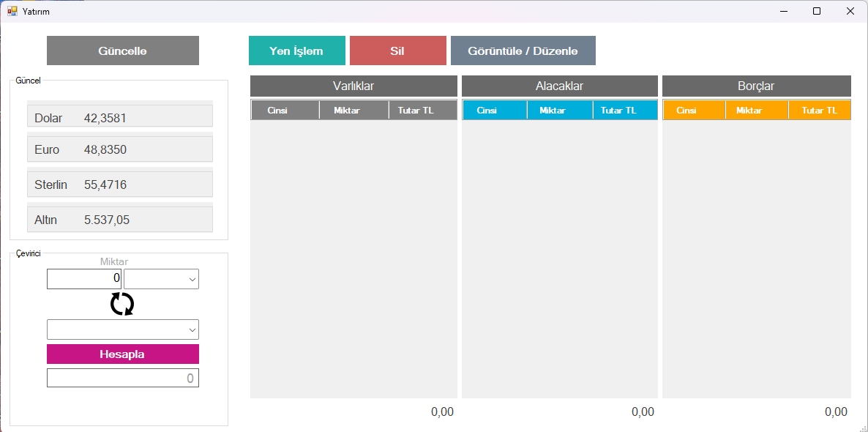The image size is (868, 432).
Task: Select the Altın price value
Action: (107, 220)
